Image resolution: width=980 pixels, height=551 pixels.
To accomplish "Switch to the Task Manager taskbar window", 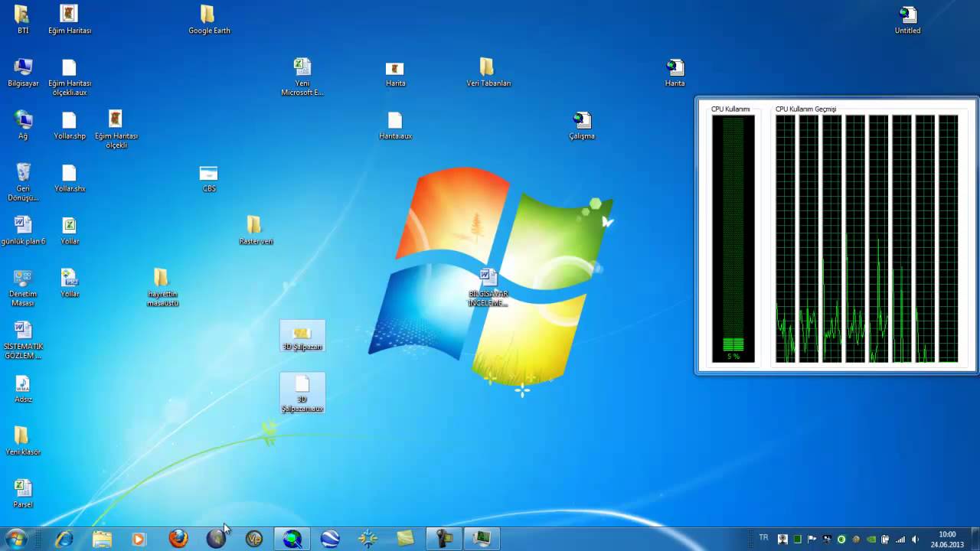I will [x=482, y=539].
